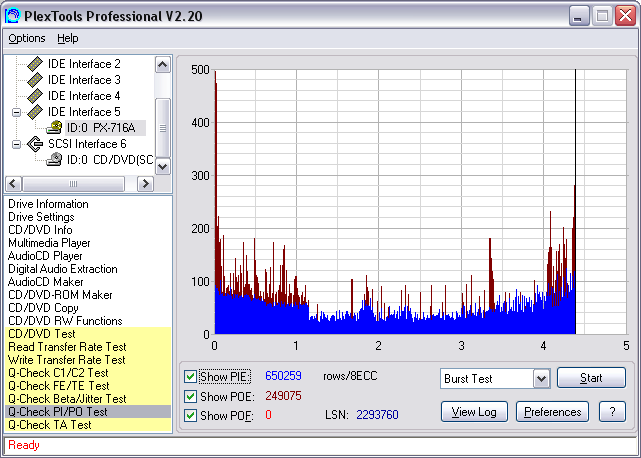Toggle the Show POF checkbox
The width and height of the screenshot is (641, 458).
(x=190, y=415)
